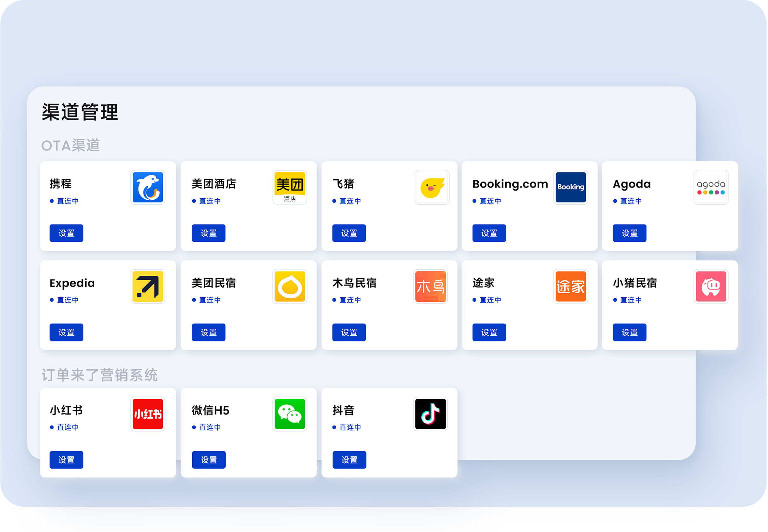Click 直连中 status under 飞猪
Image resolution: width=768 pixels, height=532 pixels.
347,201
